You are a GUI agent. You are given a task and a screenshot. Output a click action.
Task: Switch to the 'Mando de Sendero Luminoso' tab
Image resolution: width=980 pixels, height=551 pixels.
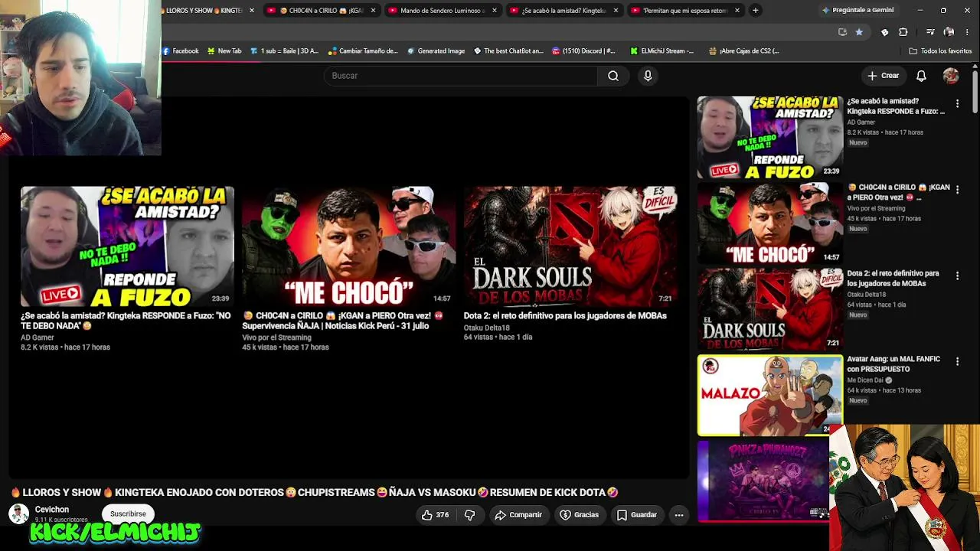(x=443, y=11)
